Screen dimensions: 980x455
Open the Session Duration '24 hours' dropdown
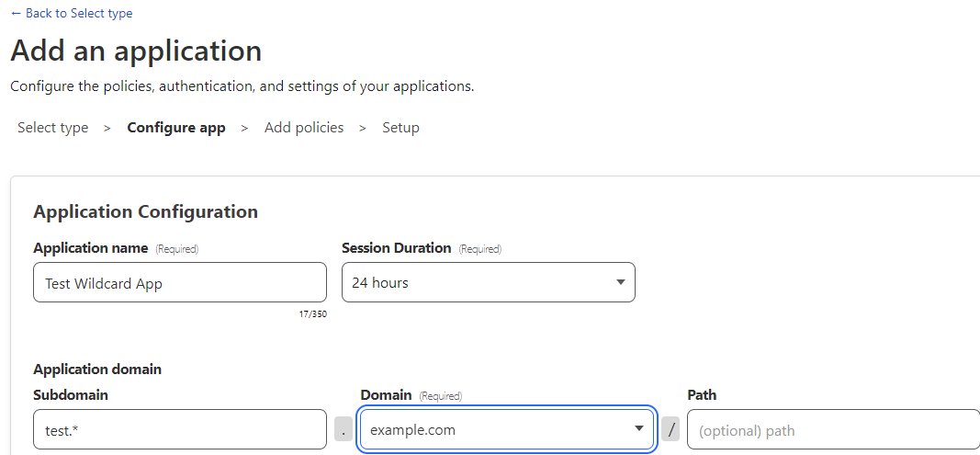[x=489, y=282]
